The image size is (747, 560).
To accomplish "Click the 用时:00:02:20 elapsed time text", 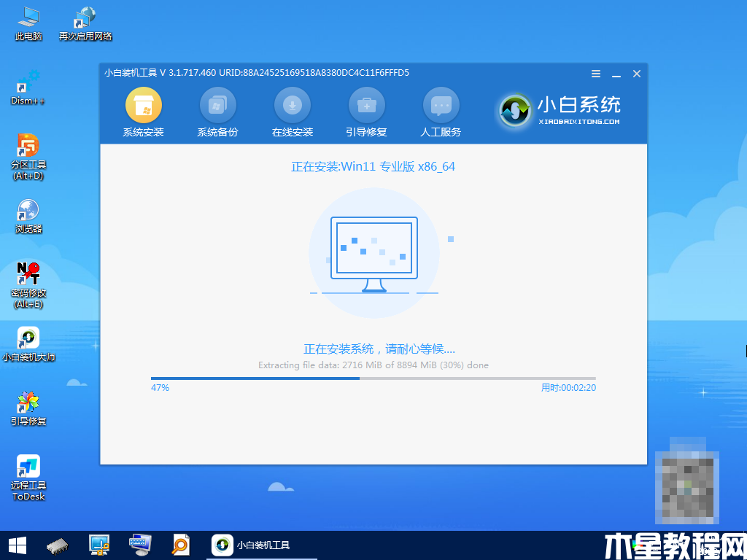I will coord(568,388).
